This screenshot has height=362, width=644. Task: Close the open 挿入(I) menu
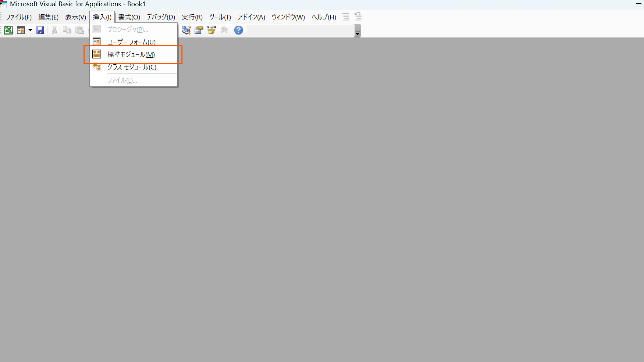[102, 17]
